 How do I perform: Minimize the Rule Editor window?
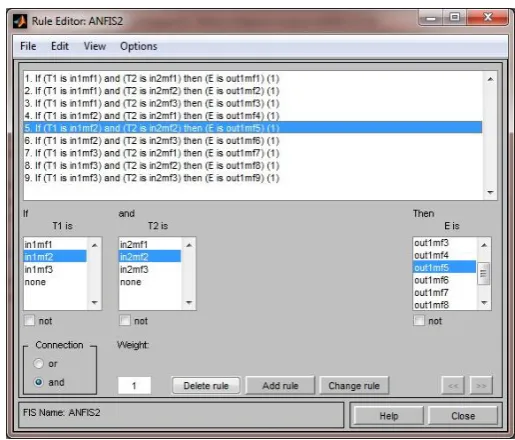pyautogui.click(x=431, y=18)
